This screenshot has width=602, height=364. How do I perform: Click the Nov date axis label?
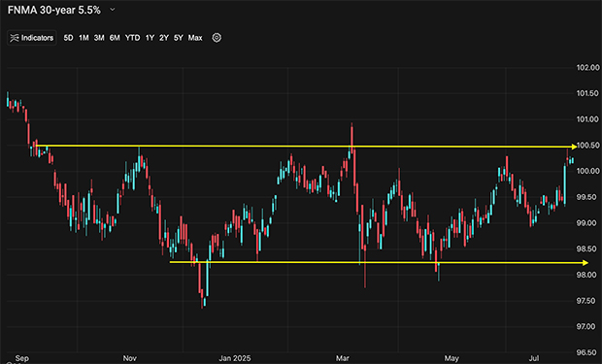point(130,358)
